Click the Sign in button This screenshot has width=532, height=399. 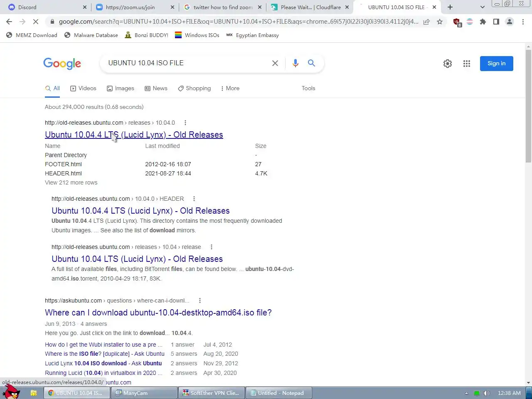[x=496, y=64]
